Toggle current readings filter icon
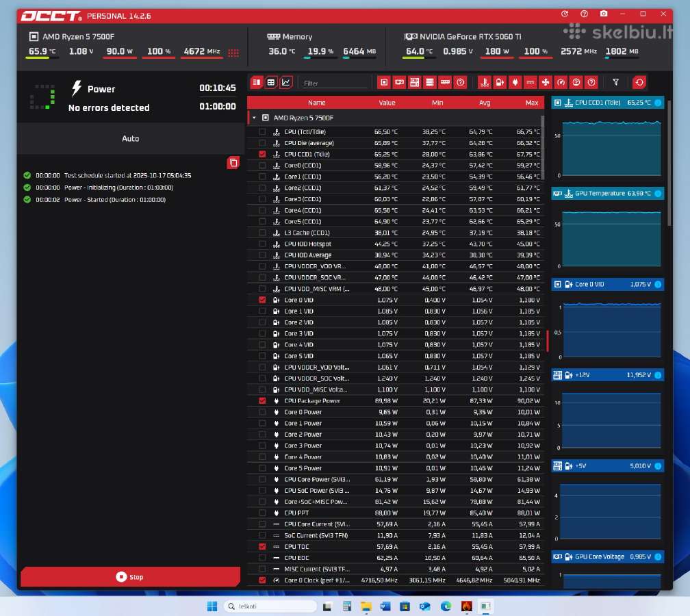 (531, 82)
